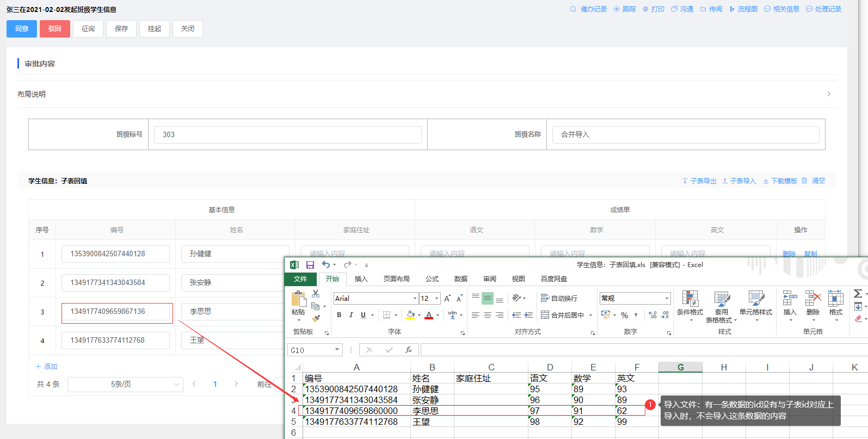Switch to the 插入 ribbon tab

pos(361,279)
